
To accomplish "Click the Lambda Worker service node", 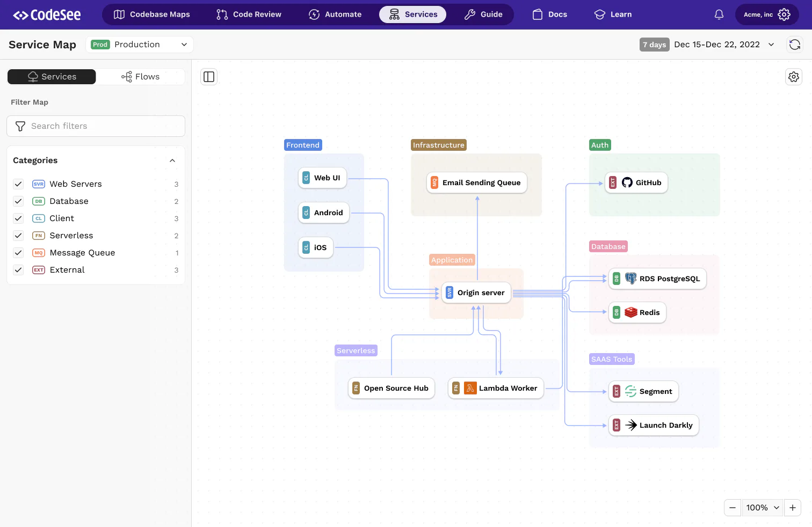I will (496, 388).
